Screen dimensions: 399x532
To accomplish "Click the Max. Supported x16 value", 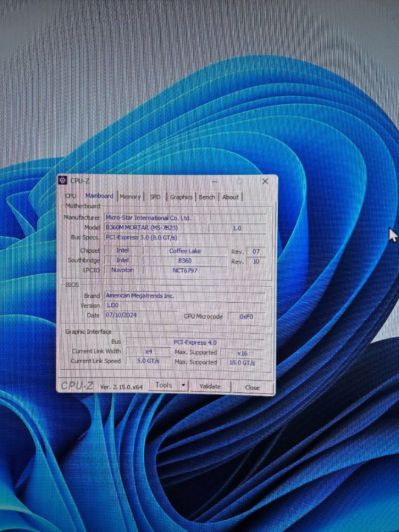I will (242, 353).
